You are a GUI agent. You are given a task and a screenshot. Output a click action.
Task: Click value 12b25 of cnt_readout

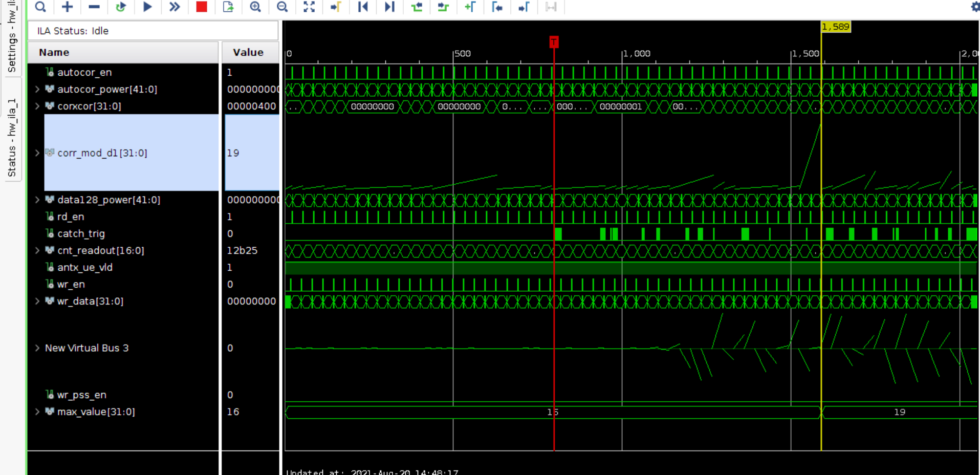pos(242,250)
